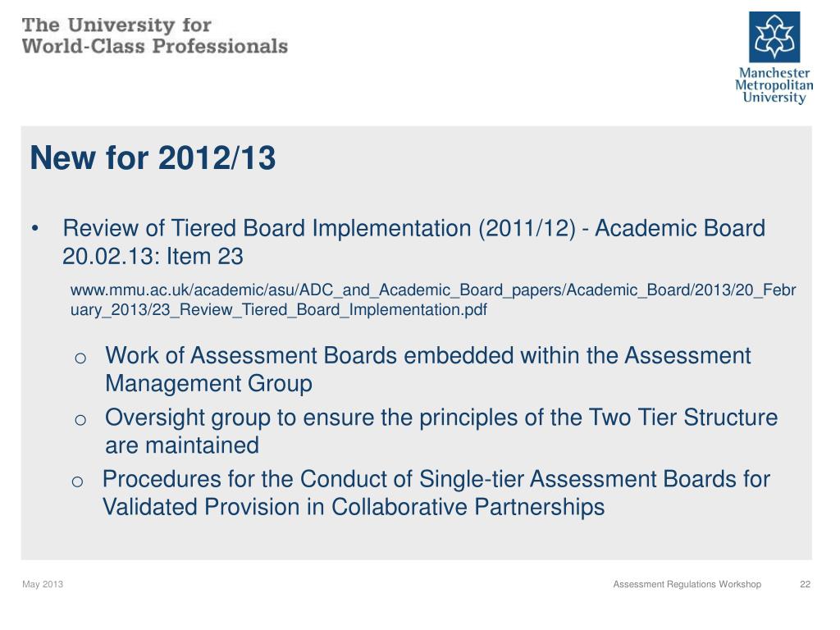The width and height of the screenshot is (840, 630).
Task: Select the 'Procedures for the Conduct of Single-tier' line
Action: click(x=436, y=479)
